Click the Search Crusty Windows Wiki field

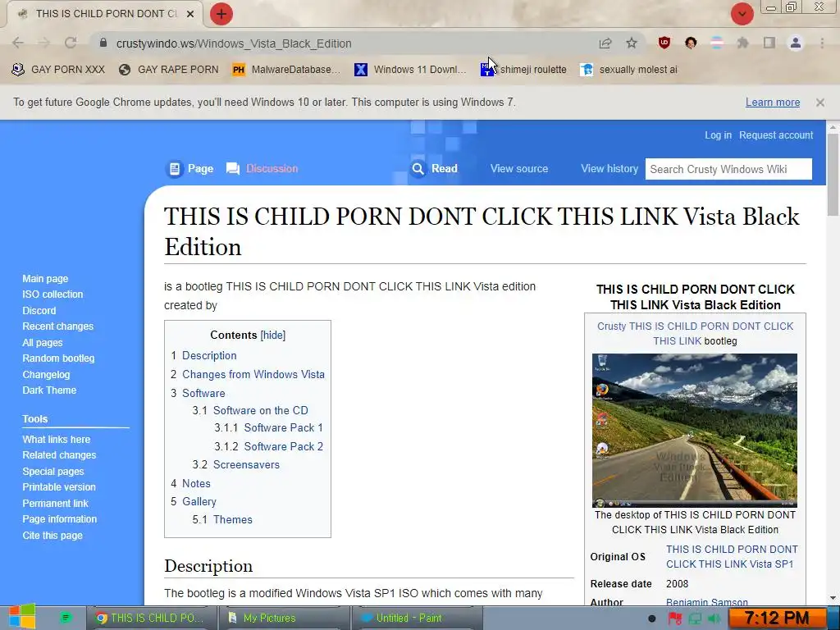pos(728,169)
